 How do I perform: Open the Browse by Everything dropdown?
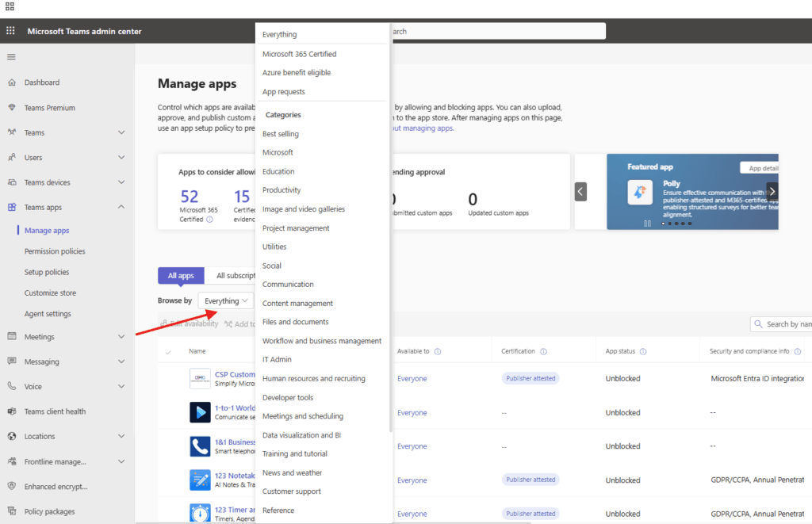[226, 301]
